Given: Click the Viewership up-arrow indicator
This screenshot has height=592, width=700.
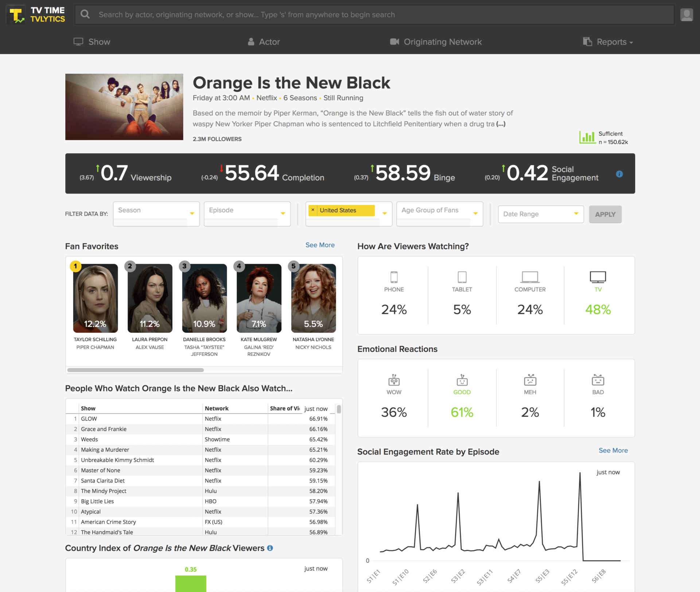Looking at the screenshot, I should [x=98, y=168].
